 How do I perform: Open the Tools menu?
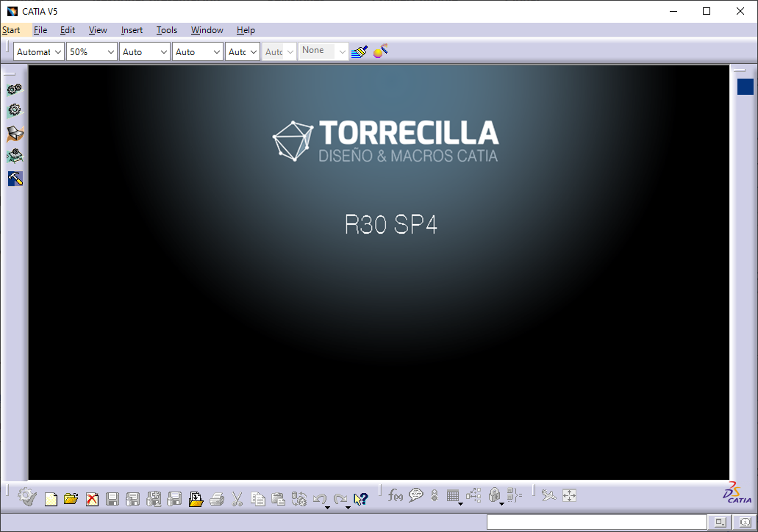(167, 30)
